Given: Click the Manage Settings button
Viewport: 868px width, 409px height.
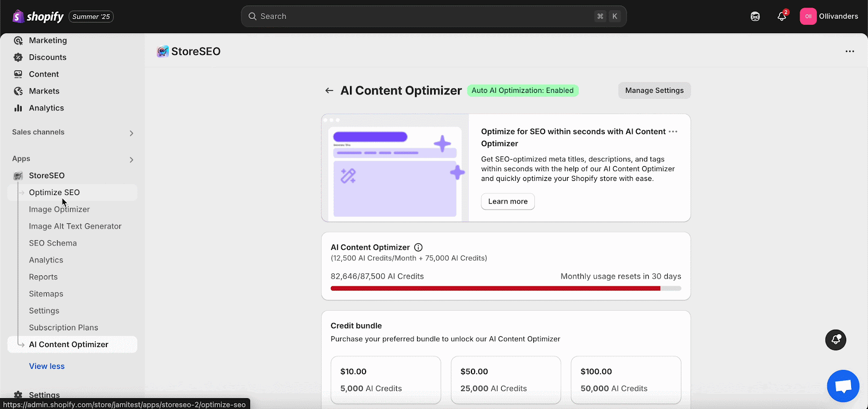Looking at the screenshot, I should 654,91.
